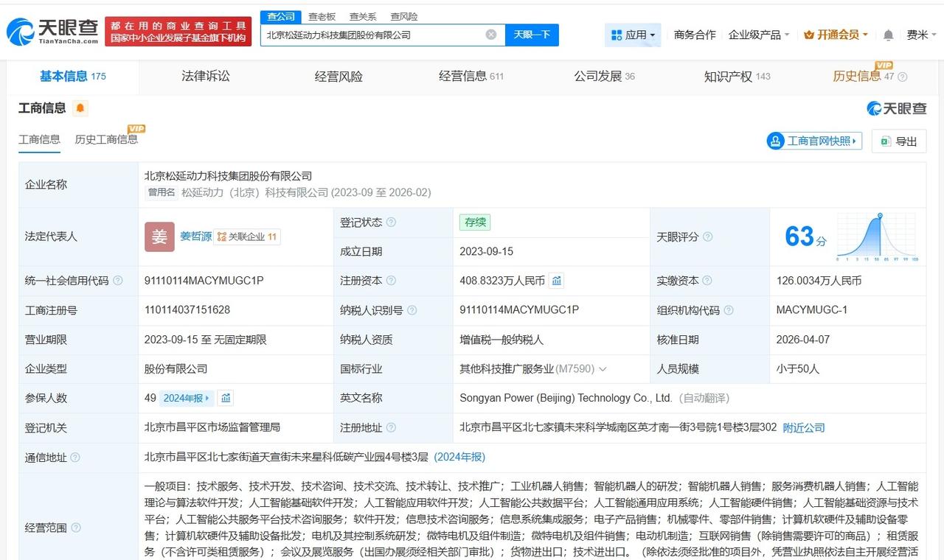Click the orange bell beside 工商信息 heading
The image size is (944, 560).
(x=80, y=108)
